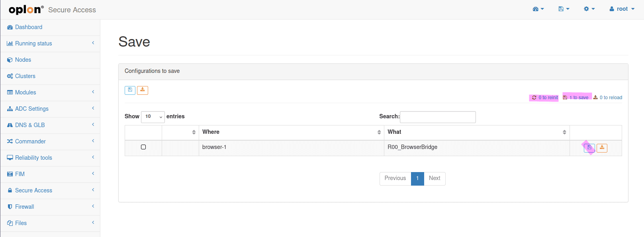Expand the ADC Settings sidebar section
The image size is (644, 237).
pyautogui.click(x=50, y=109)
